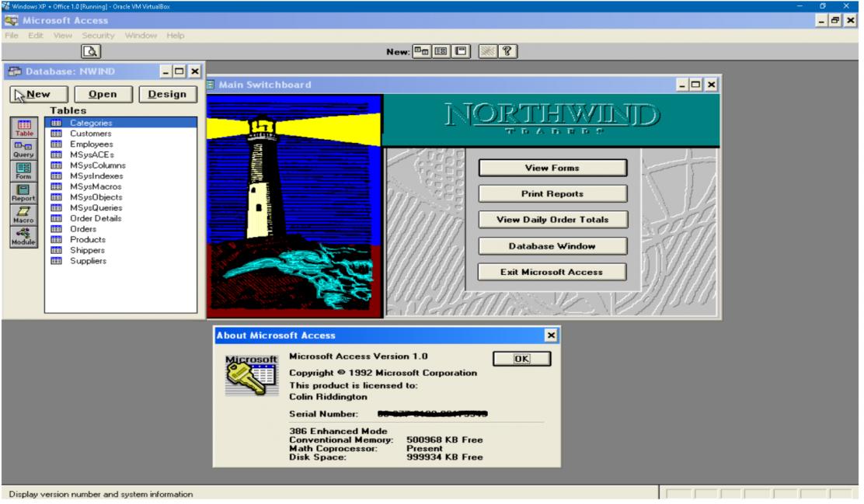Restore the Microsoft Access application window

click(x=835, y=20)
